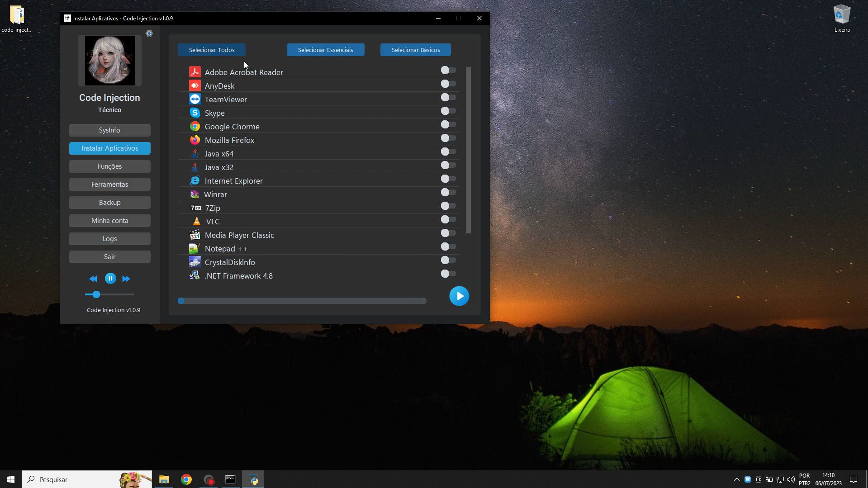Screen dimensions: 868x488
Task: Click the Java x64 icon
Action: tap(194, 153)
